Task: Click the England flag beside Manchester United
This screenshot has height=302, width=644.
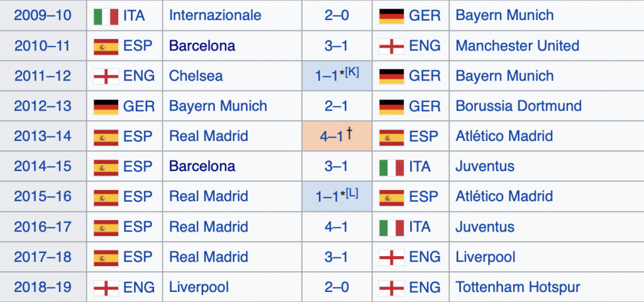Action: [x=391, y=46]
